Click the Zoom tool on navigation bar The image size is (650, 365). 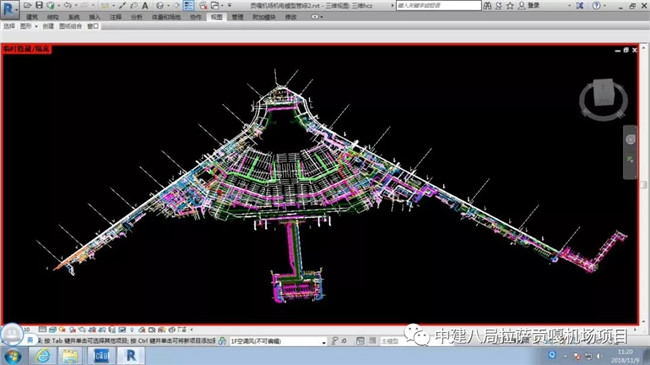[630, 160]
